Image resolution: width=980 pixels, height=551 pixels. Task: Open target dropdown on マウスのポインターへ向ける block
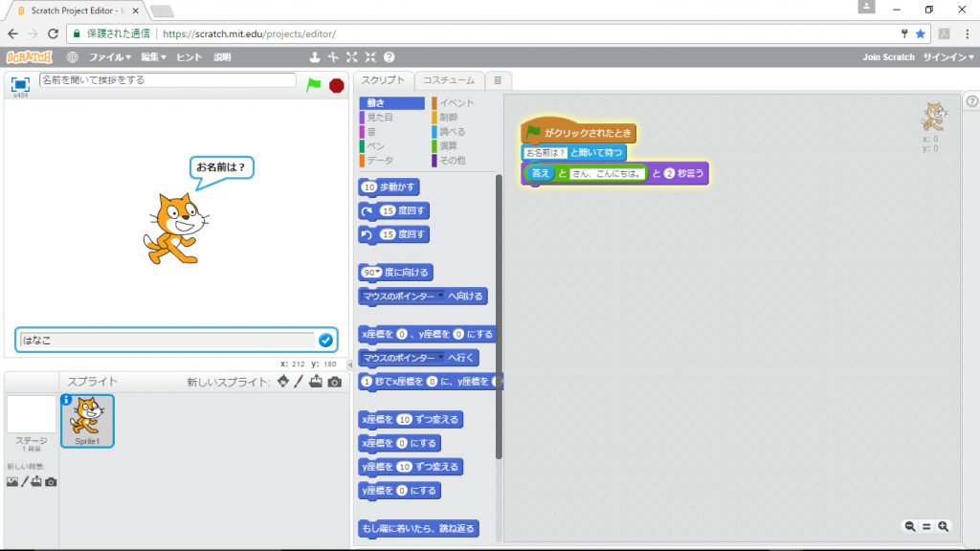(440, 297)
